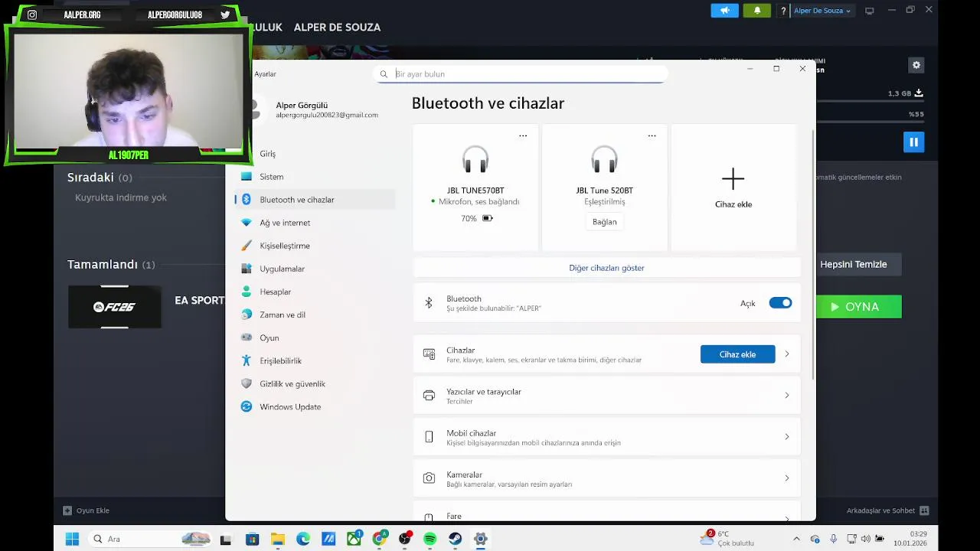The image size is (980, 551).
Task: Click the taskbar Ara search box
Action: tap(150, 540)
